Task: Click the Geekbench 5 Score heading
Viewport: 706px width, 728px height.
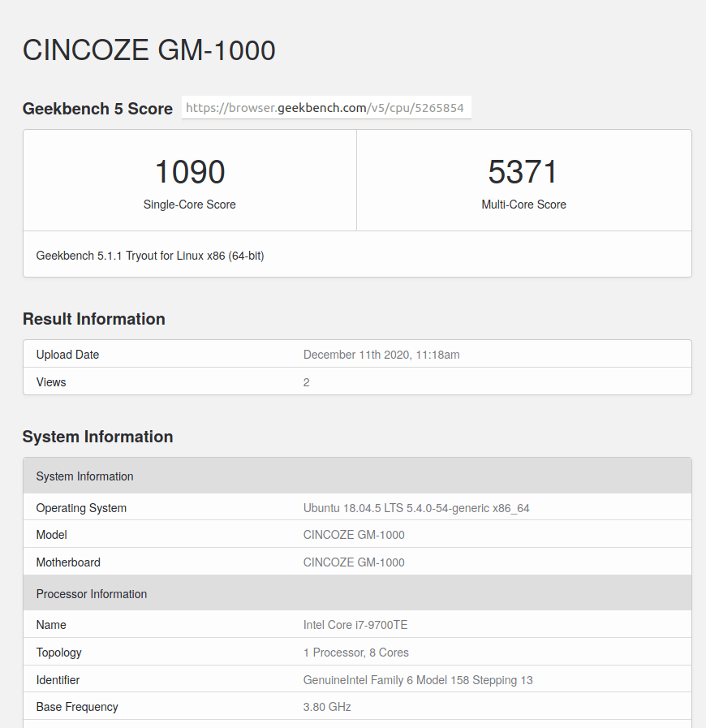Action: point(97,109)
